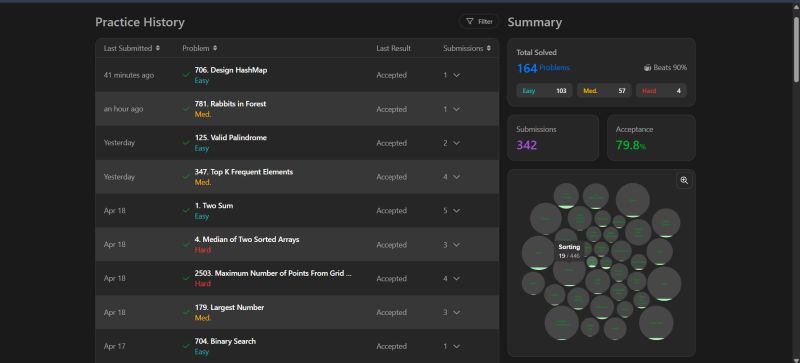
Task: Click green checkmark beside Design HashMap
Action: (x=186, y=75)
